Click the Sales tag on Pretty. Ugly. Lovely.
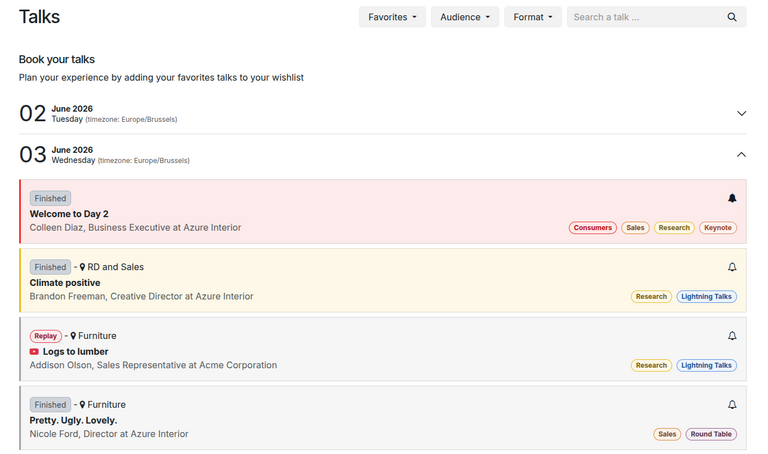 (x=667, y=434)
